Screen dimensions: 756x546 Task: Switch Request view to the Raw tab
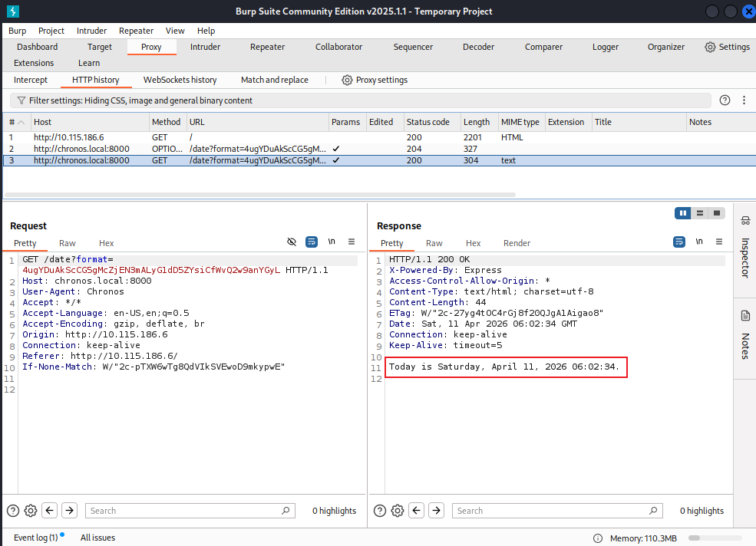click(x=68, y=243)
